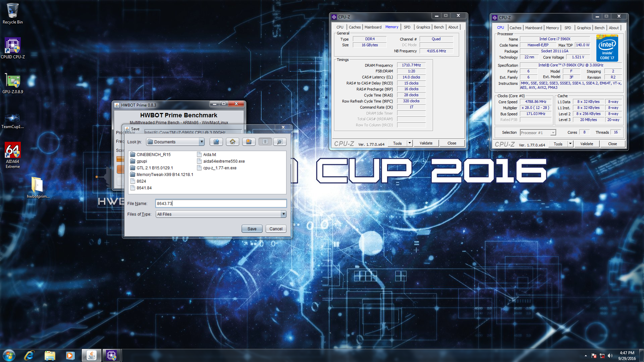Select the CINEBENCH_R15 folder

pyautogui.click(x=150, y=155)
